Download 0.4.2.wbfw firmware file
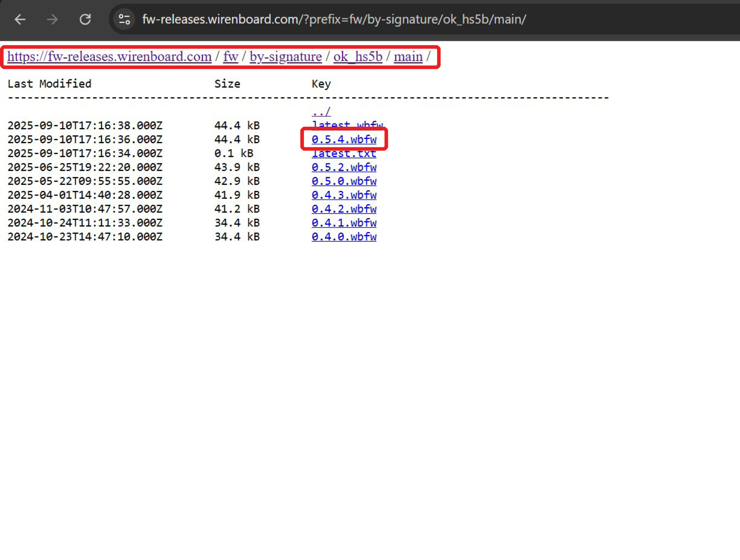The image size is (740, 560). click(x=344, y=209)
